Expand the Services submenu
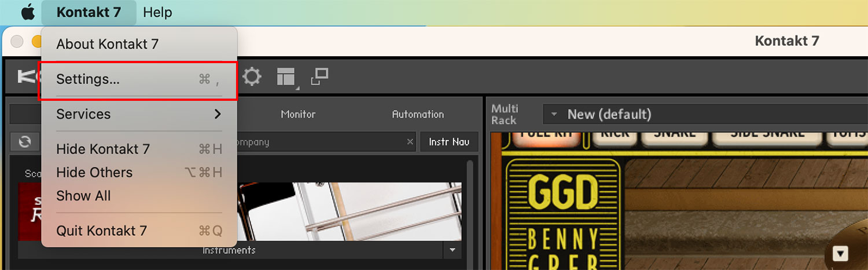 pyautogui.click(x=139, y=114)
